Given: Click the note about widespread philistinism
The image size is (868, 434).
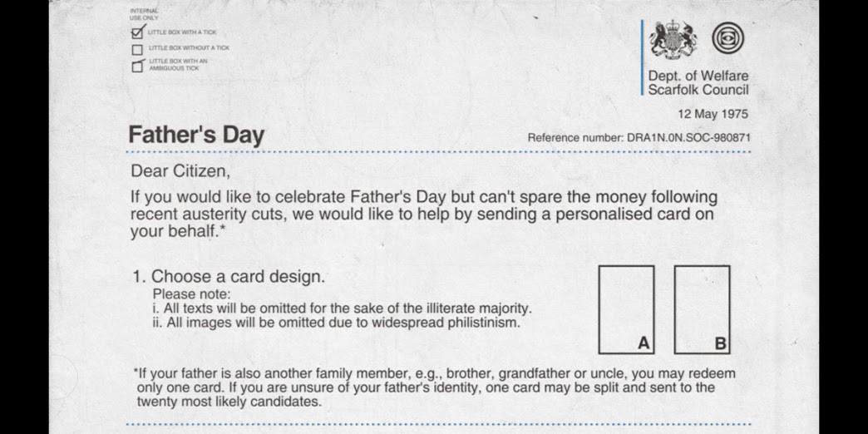Looking at the screenshot, I should 336,323.
